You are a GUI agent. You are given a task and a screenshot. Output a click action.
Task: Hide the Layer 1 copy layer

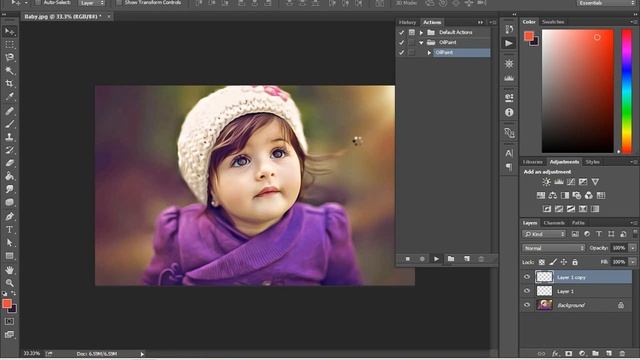coord(527,277)
